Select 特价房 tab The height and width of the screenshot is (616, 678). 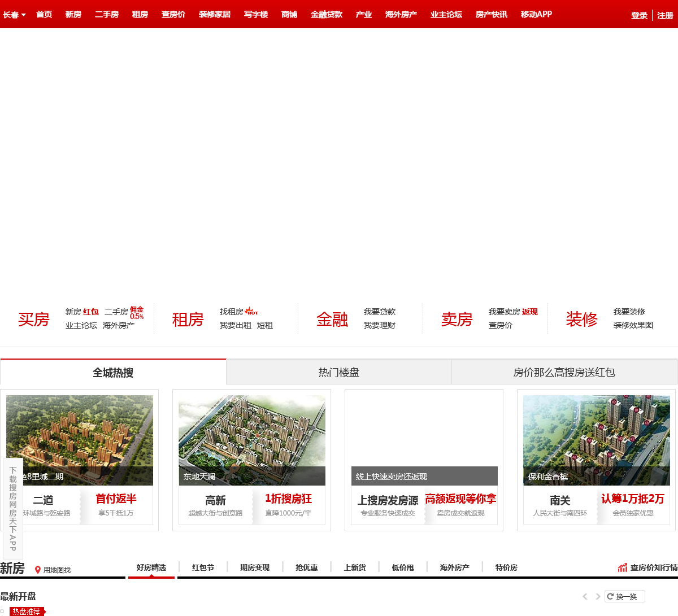tap(506, 567)
